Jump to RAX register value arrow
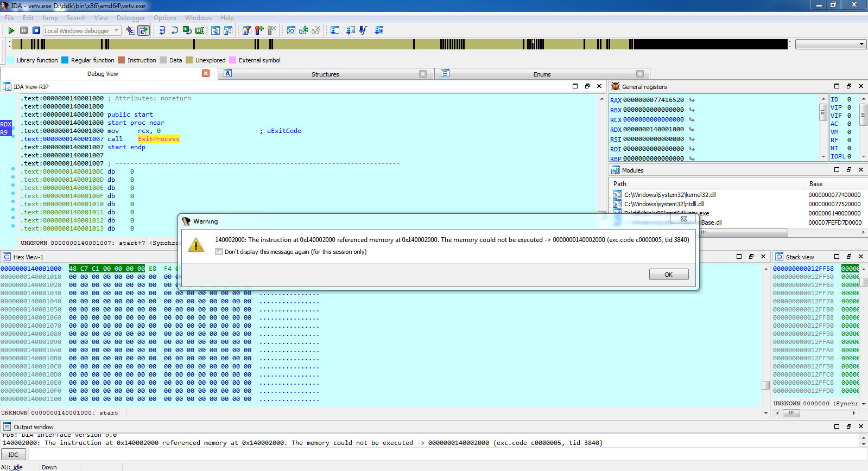Image resolution: width=868 pixels, height=471 pixels. [692, 100]
